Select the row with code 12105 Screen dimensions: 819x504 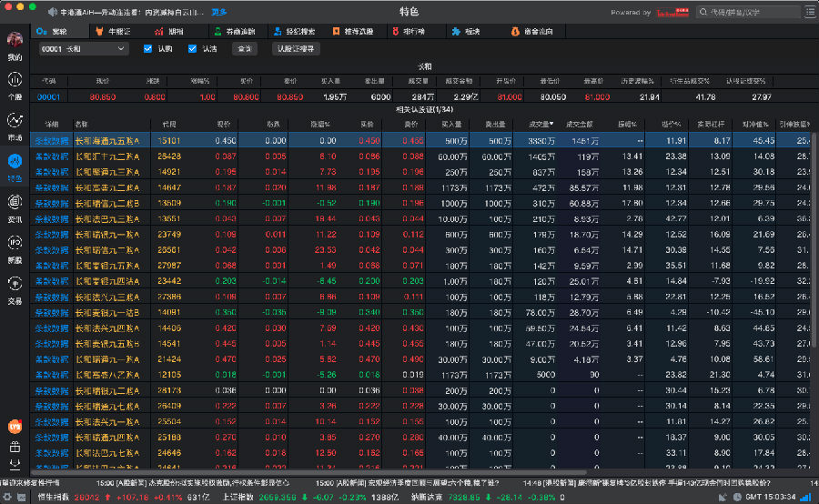click(x=420, y=375)
